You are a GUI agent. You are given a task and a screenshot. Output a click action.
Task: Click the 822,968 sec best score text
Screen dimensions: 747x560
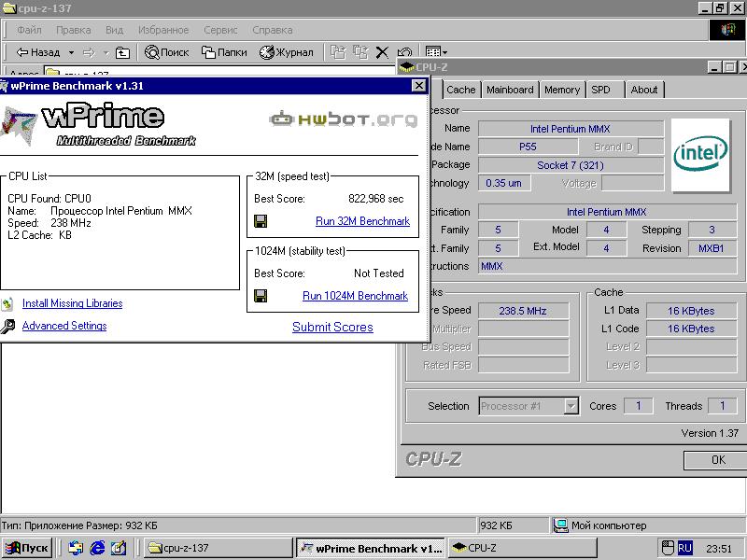coord(376,199)
